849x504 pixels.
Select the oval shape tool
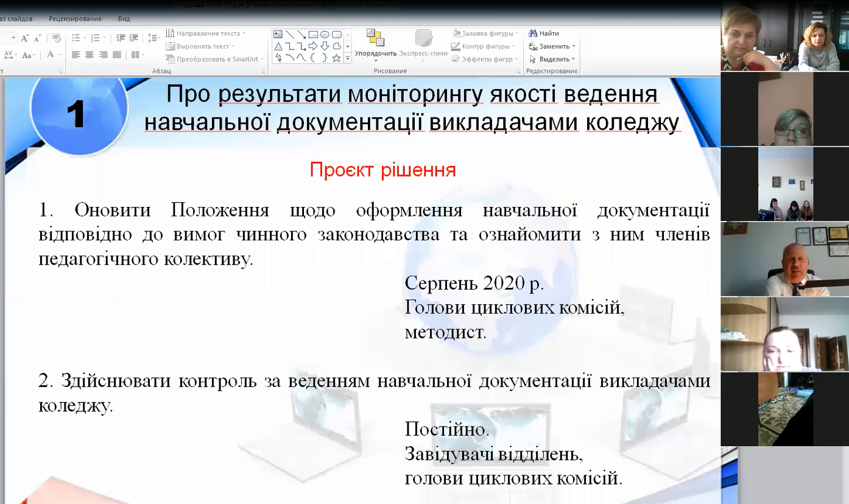(325, 34)
